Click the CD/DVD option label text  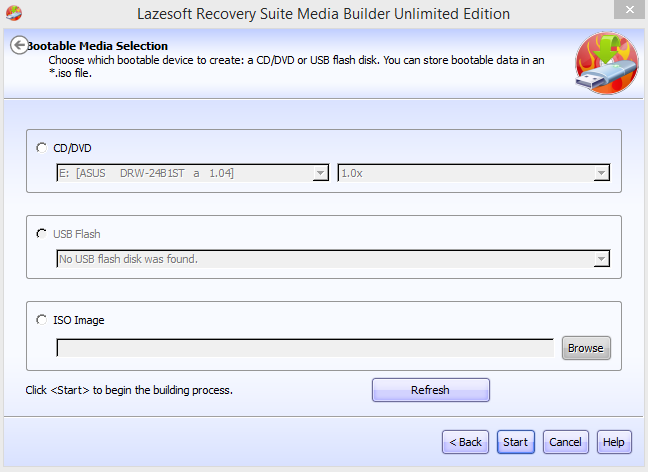(72, 148)
